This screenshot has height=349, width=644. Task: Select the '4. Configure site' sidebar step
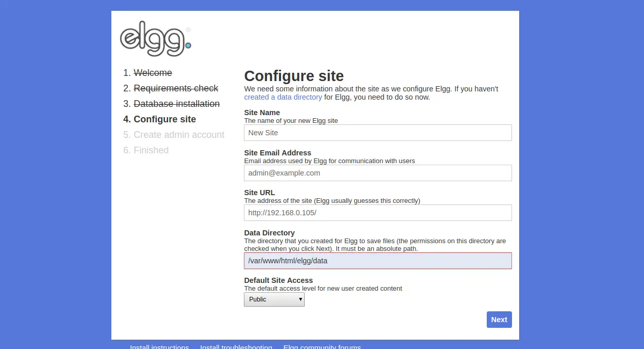click(x=160, y=119)
